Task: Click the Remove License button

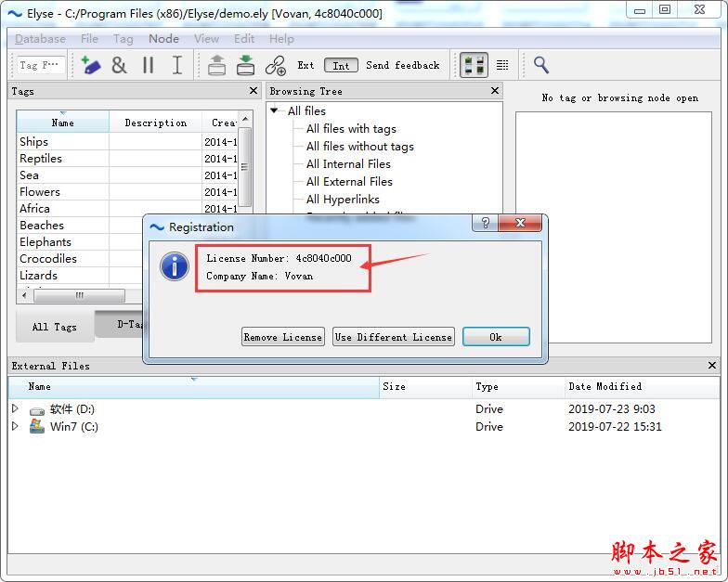Action: coord(282,337)
